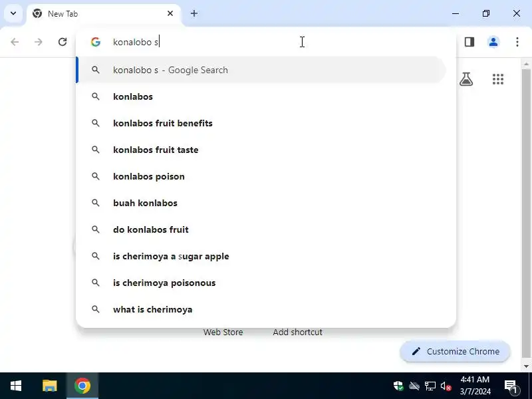Open Windows Security tray icon
532x399 pixels.
click(x=398, y=386)
